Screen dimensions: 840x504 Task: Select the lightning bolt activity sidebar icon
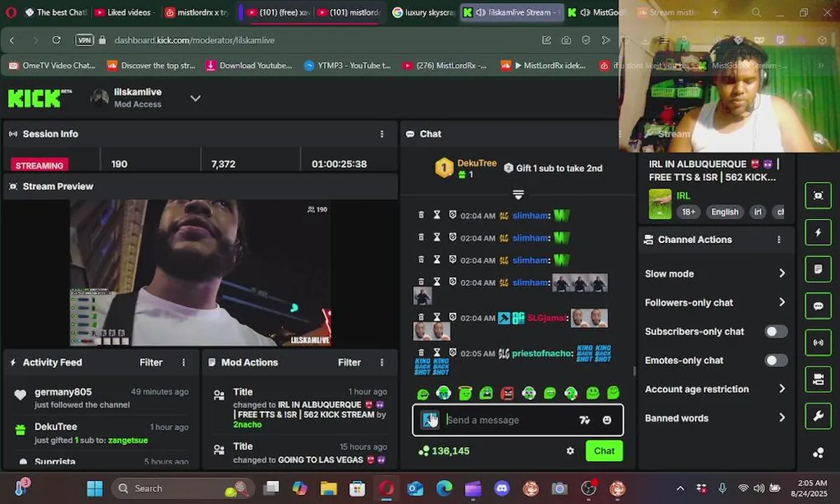click(x=818, y=232)
